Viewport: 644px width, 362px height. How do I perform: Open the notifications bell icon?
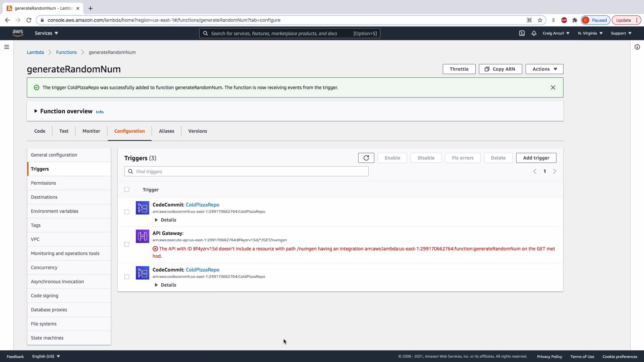[x=534, y=33]
